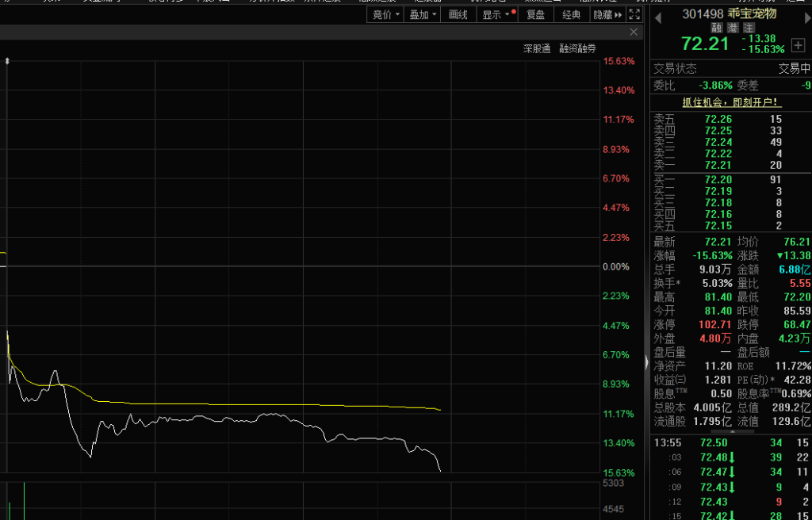Click the fullscreen expand icon in toolbar
Image resolution: width=812 pixels, height=520 pixels.
pos(634,14)
